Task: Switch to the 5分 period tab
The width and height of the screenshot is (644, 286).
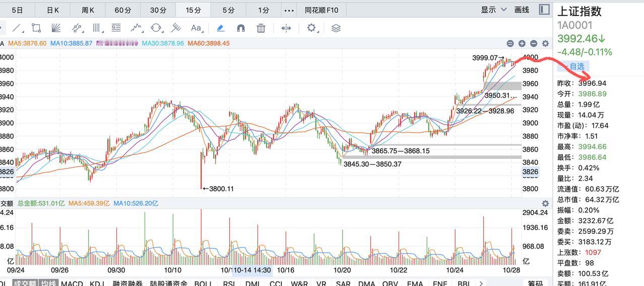Action: (228, 10)
